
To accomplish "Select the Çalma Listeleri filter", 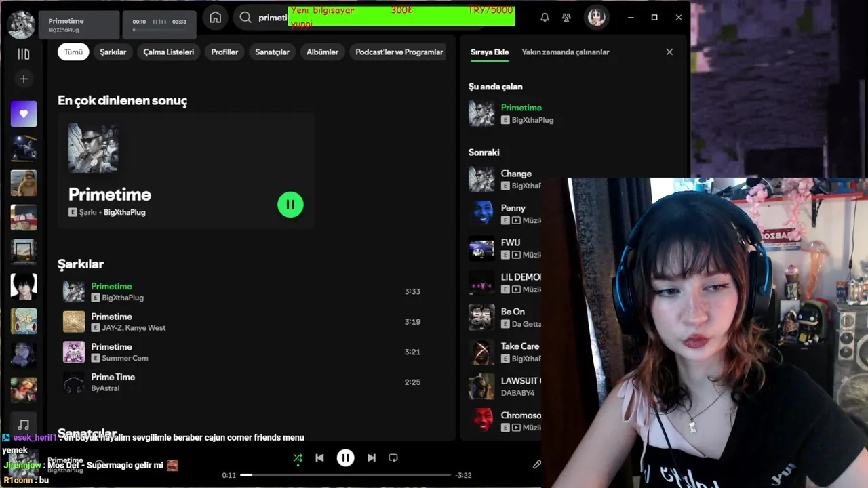I will (168, 52).
